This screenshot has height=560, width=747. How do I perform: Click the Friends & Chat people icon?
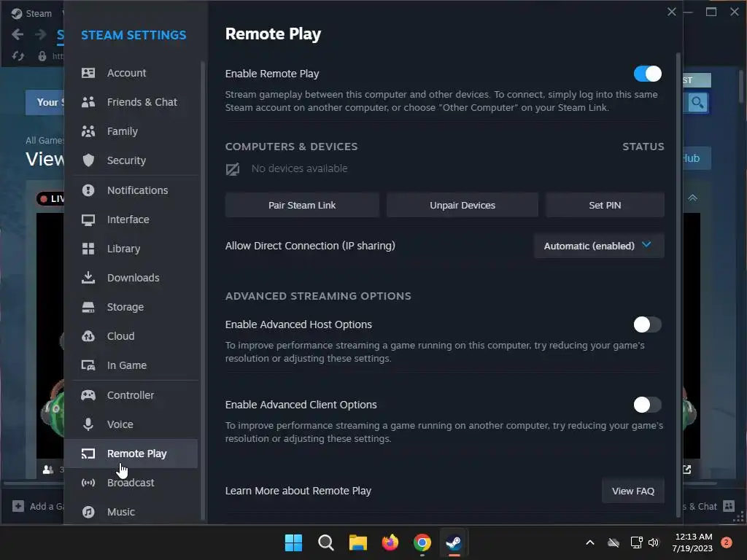point(88,102)
